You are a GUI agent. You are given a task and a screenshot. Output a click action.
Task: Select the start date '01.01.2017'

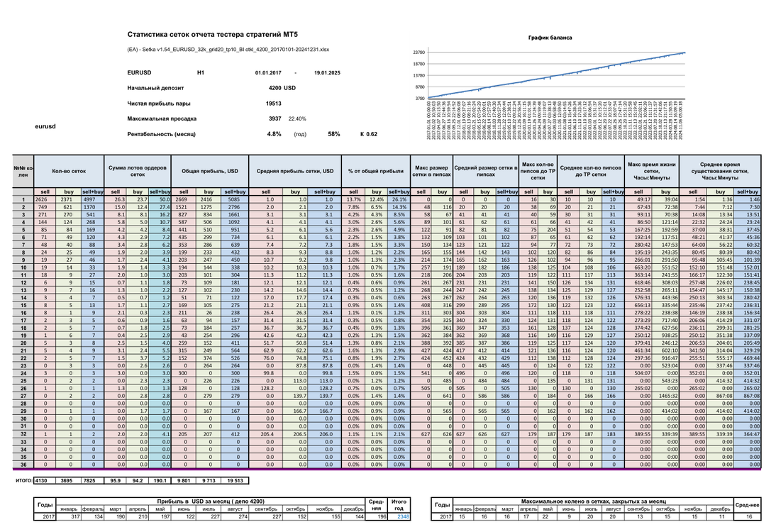click(x=268, y=73)
